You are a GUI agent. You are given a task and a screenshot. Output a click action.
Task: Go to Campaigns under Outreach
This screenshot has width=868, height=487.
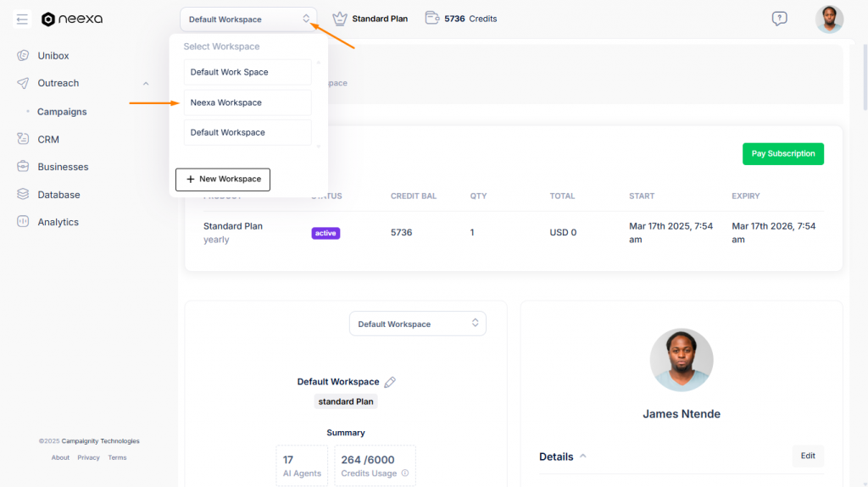[62, 112]
